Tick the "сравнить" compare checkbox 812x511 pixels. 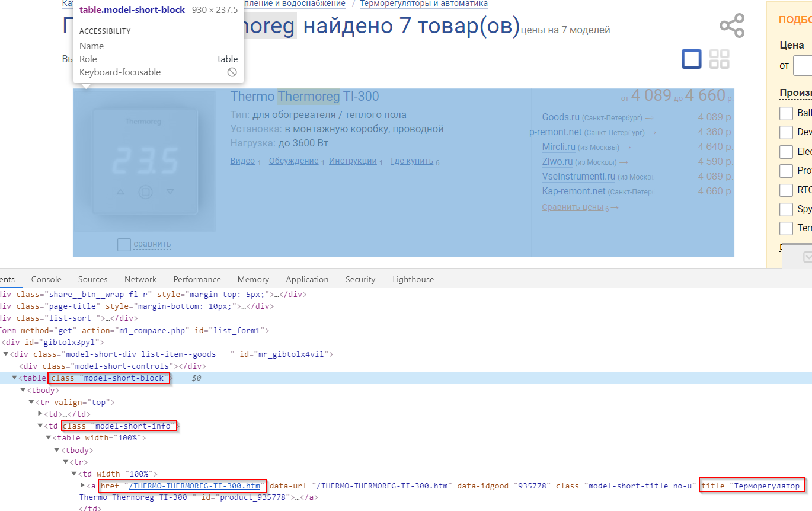(124, 244)
